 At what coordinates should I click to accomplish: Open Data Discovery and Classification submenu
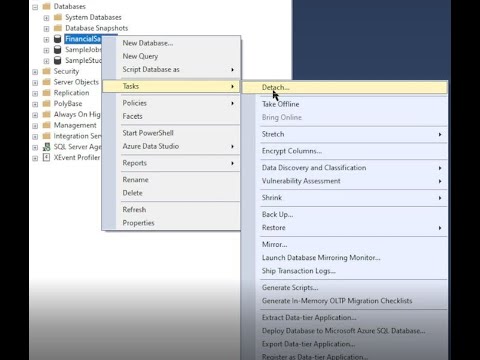tap(345, 168)
